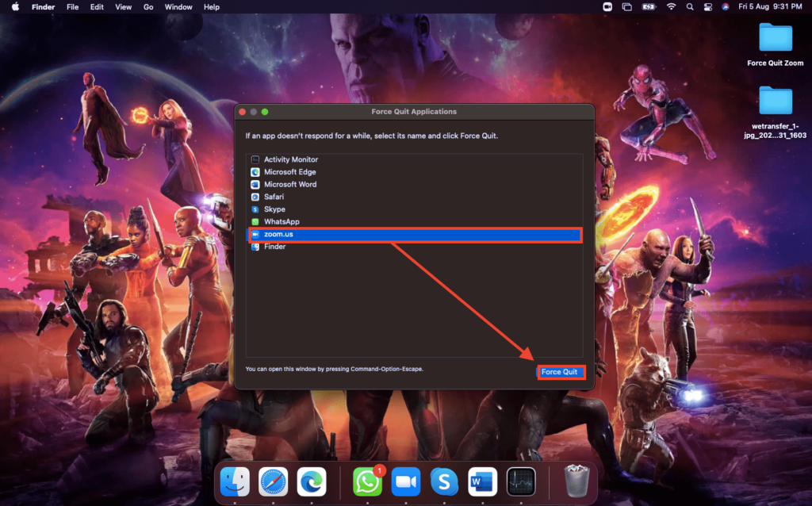
Task: Open the Apple menu
Action: point(15,7)
